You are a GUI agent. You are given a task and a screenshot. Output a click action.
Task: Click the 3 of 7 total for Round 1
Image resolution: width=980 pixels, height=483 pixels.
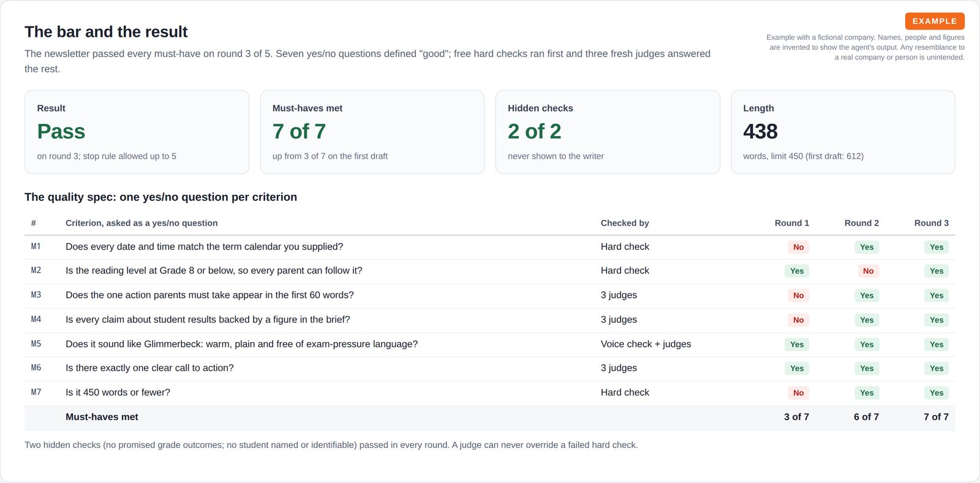(x=796, y=417)
